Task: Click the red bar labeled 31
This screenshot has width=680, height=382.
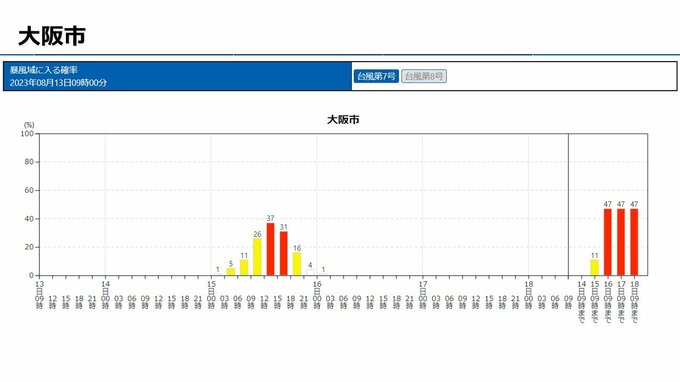Action: point(284,253)
